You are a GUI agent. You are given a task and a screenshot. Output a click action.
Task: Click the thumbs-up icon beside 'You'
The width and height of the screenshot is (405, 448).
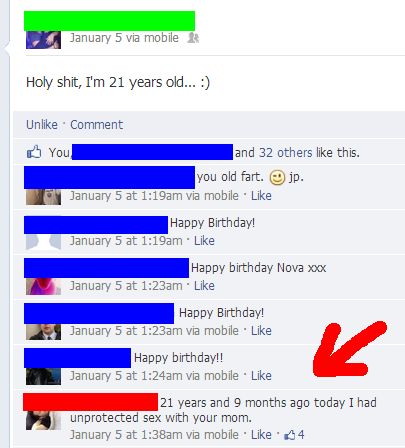34,152
